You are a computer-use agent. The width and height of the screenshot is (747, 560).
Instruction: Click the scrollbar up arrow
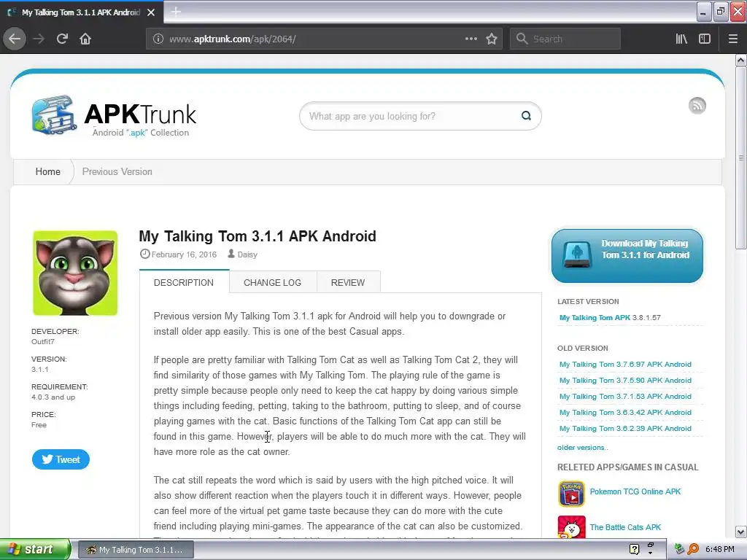pos(740,60)
